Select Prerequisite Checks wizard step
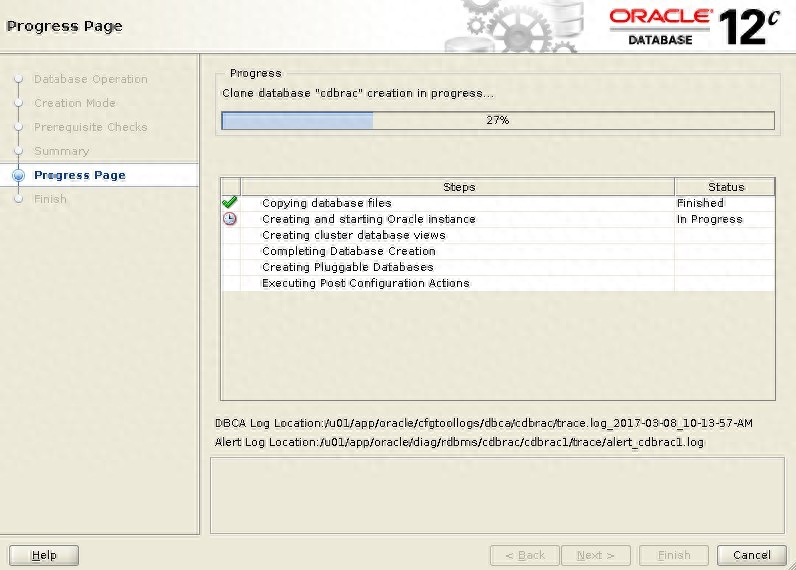The width and height of the screenshot is (796, 570). point(90,127)
